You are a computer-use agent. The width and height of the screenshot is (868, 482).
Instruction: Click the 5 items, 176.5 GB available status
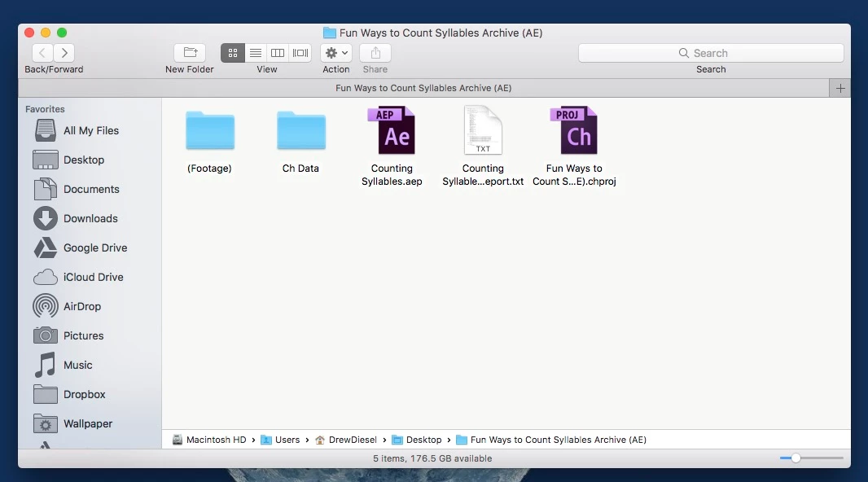(432, 458)
